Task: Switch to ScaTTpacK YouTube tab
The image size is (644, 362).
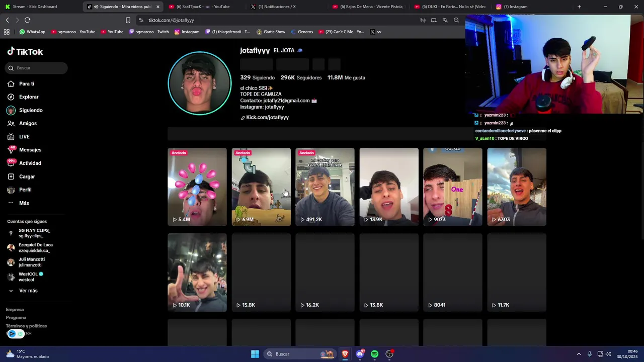Action: pyautogui.click(x=204, y=7)
